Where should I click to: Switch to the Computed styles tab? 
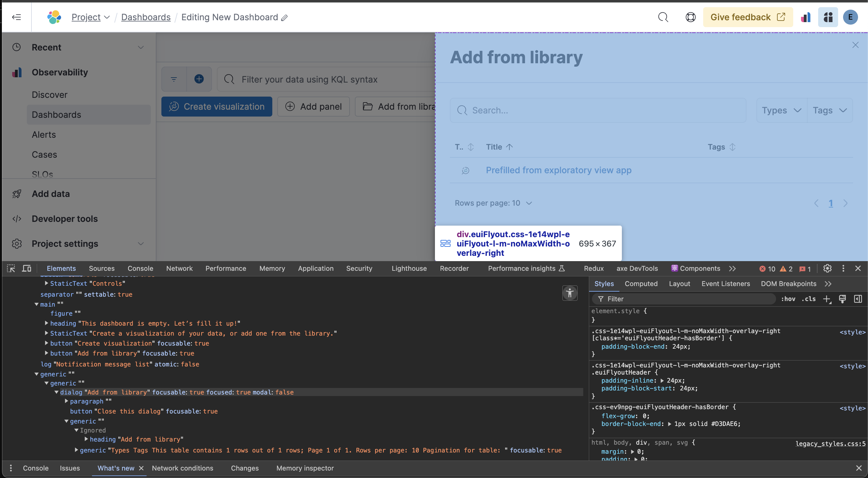coord(641,284)
